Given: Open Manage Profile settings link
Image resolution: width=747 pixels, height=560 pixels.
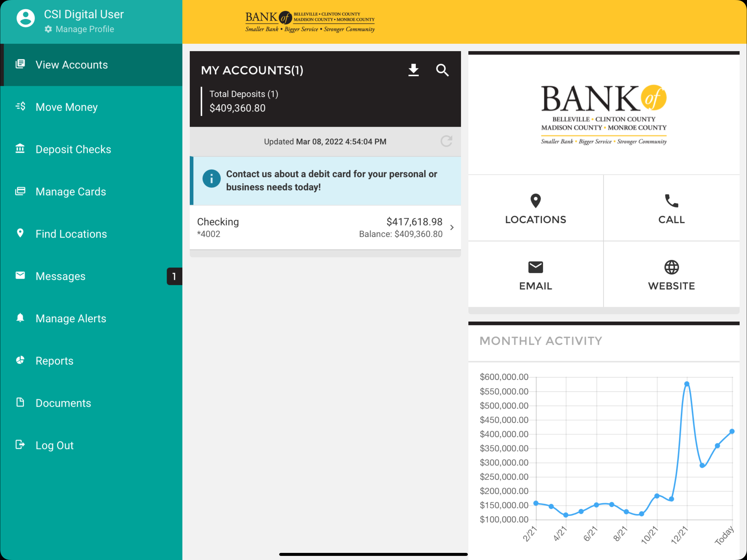Looking at the screenshot, I should (80, 29).
